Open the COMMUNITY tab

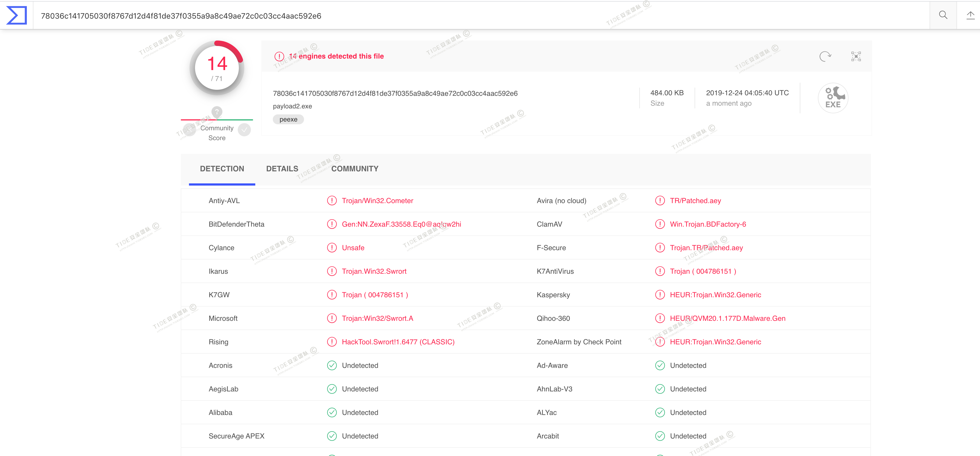(x=355, y=169)
